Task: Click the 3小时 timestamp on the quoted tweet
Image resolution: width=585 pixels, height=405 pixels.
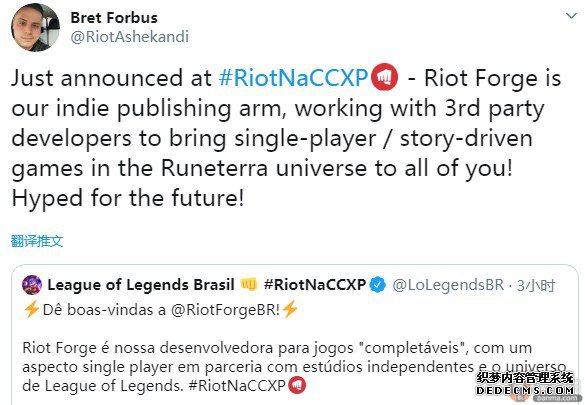Action: coord(536,286)
